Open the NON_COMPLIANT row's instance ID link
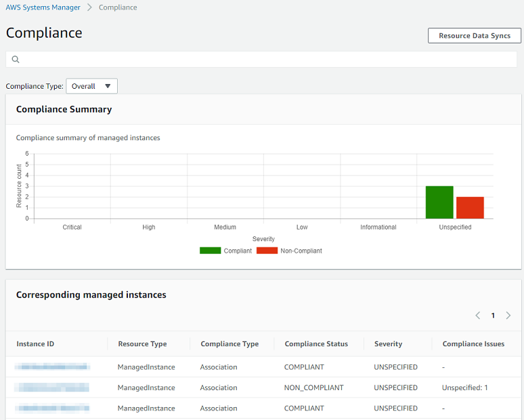Viewport: 524px width, 420px height. (53, 388)
